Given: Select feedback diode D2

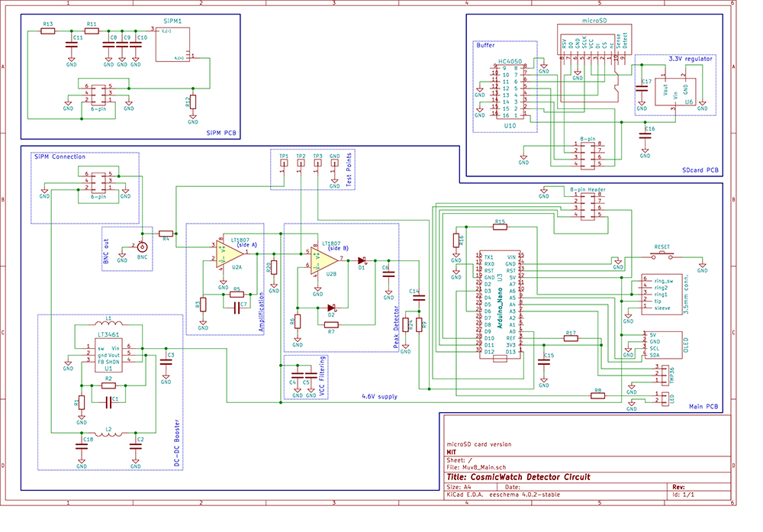Looking at the screenshot, I should [331, 308].
